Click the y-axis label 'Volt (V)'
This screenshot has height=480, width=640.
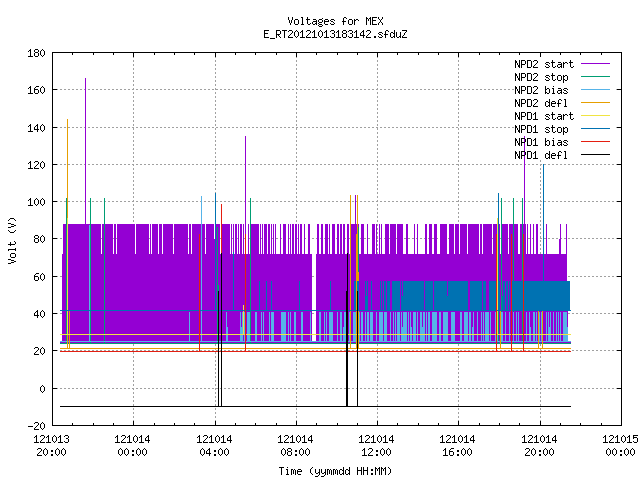12,240
